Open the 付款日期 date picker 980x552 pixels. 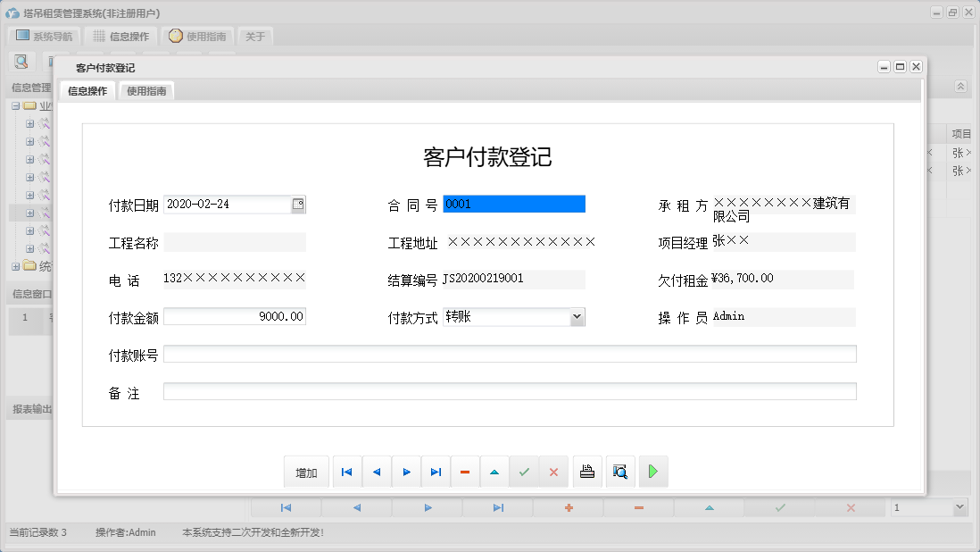tap(300, 204)
